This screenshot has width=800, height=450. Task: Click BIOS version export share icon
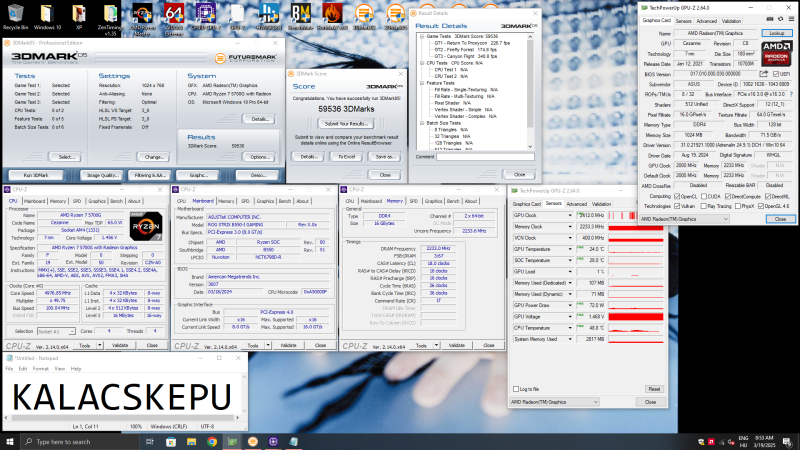pos(764,74)
